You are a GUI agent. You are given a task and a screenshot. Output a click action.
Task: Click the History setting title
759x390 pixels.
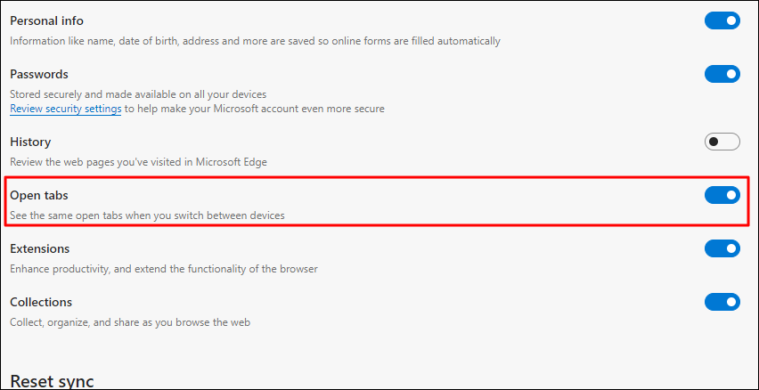(30, 142)
